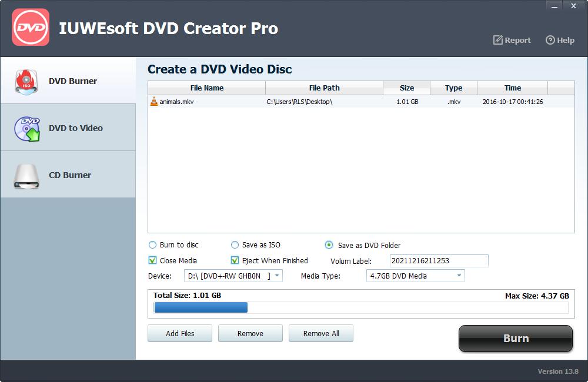Click the Total Size: 1.01 GB label
Screen dimensions: 588x382
(187, 296)
